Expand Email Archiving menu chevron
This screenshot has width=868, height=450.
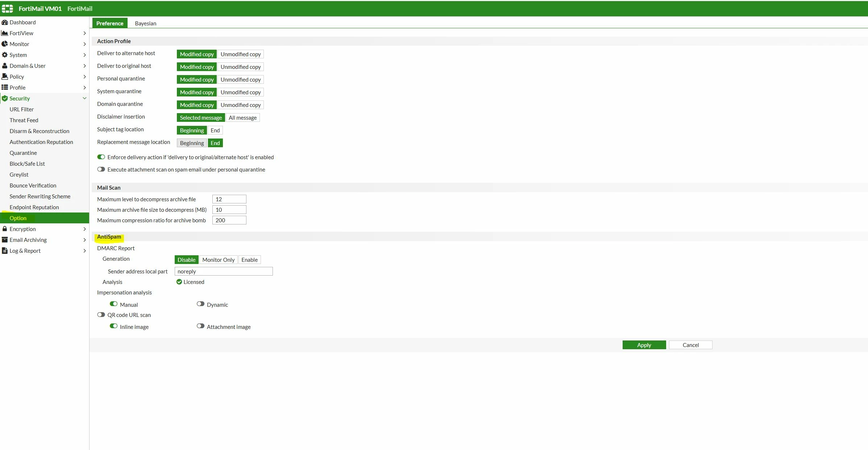pos(84,240)
